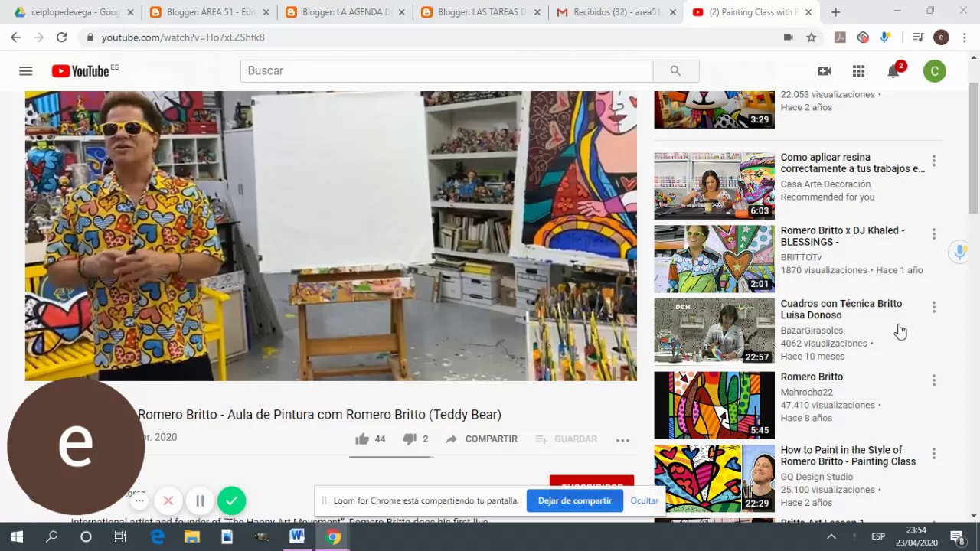Cancel the Loom recording with X

pos(168,500)
